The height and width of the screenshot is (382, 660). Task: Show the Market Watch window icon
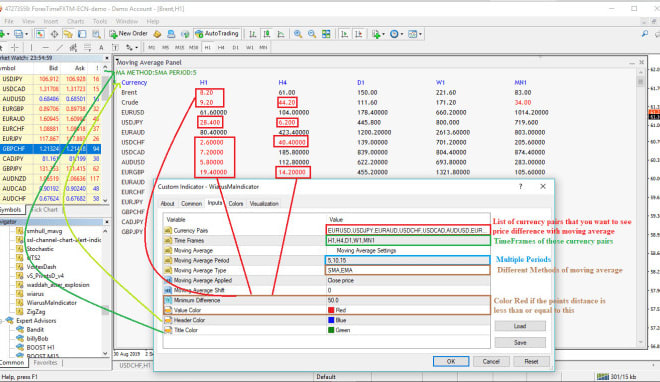[x=40, y=34]
